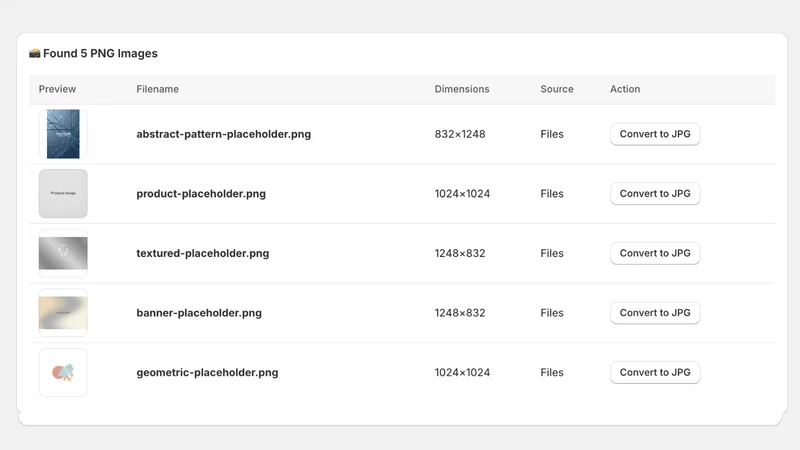This screenshot has width=800, height=450.
Task: Click the 1024×1024 dimensions for geometric-placeholder.png
Action: coord(462,372)
